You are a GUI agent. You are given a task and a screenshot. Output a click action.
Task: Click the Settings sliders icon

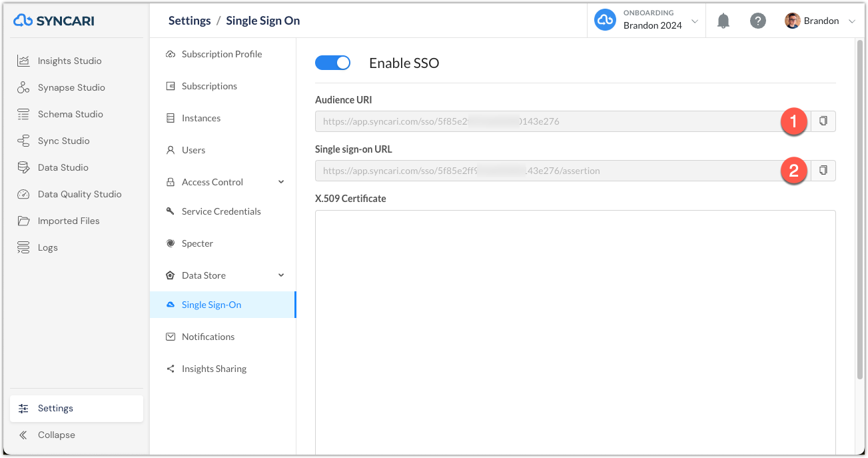pos(23,408)
